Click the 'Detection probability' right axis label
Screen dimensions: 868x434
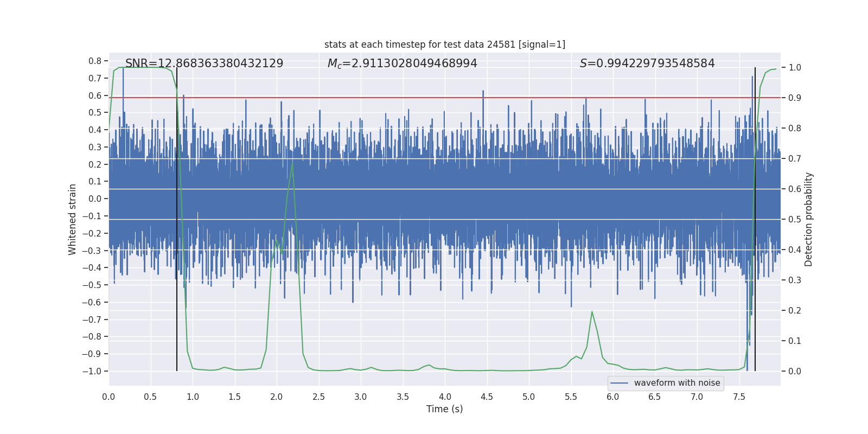(x=809, y=219)
